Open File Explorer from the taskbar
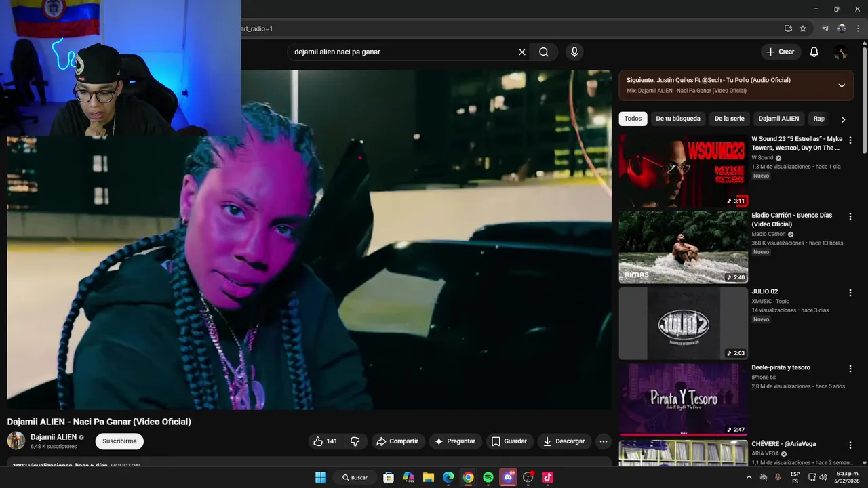The width and height of the screenshot is (868, 488). (x=429, y=477)
